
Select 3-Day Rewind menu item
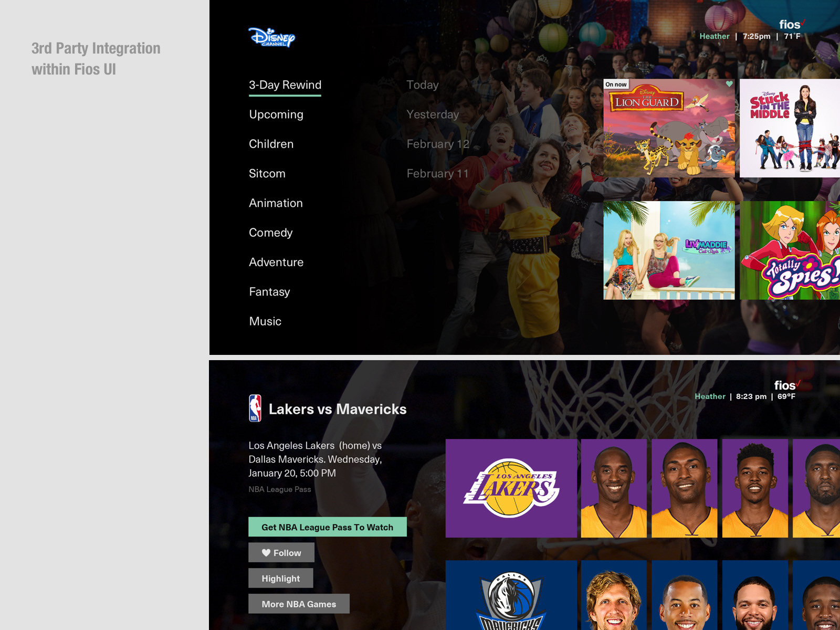point(285,85)
